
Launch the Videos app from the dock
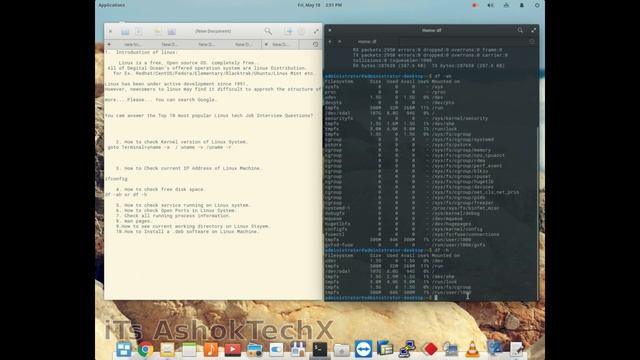coord(233,350)
